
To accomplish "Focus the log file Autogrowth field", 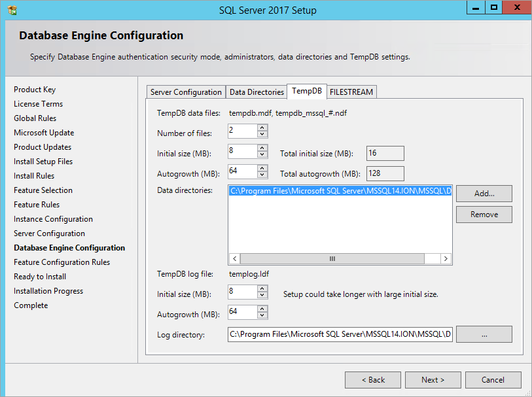I will click(x=243, y=312).
